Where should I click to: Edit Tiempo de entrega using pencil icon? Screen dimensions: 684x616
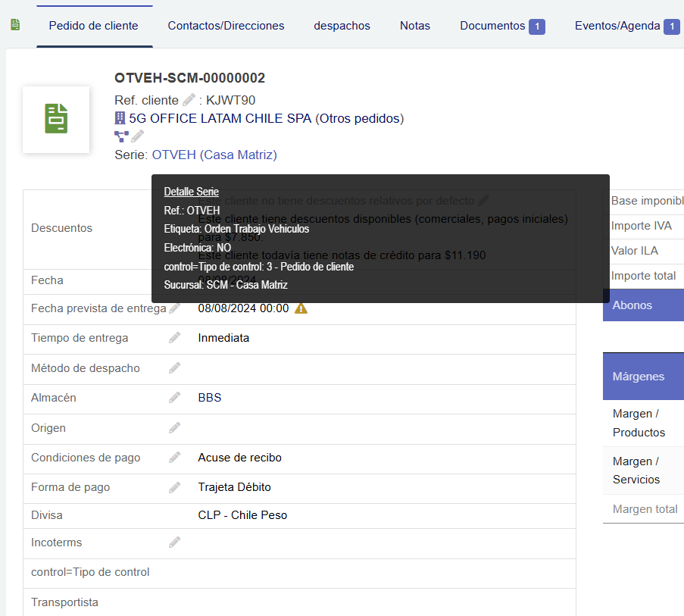[x=175, y=338]
